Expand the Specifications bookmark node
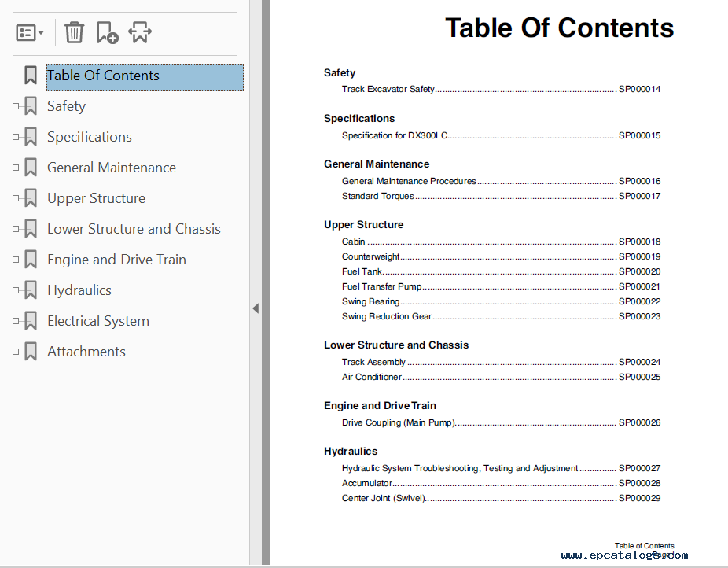Screen dimensions: 728x568 click(16, 137)
